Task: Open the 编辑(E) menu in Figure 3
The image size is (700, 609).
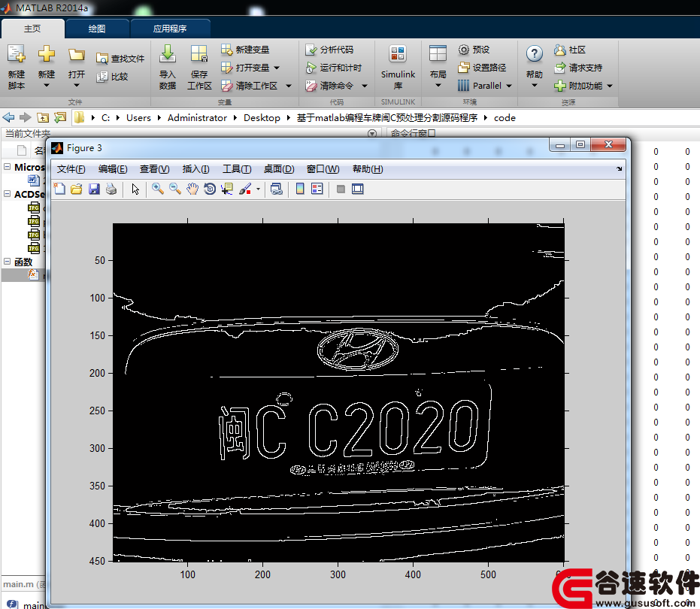Action: pos(113,169)
